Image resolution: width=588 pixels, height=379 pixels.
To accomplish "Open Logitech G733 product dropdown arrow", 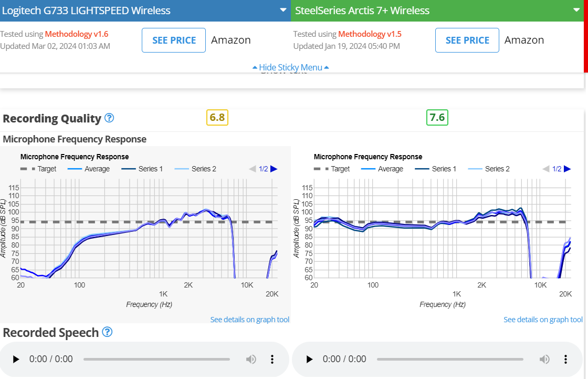I will tap(283, 10).
